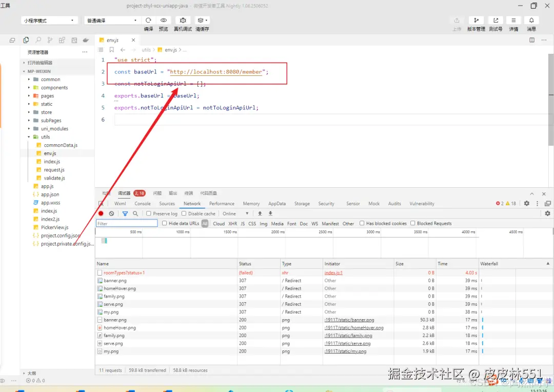Open the AppData tab
This screenshot has width=554, height=392.
277,204
